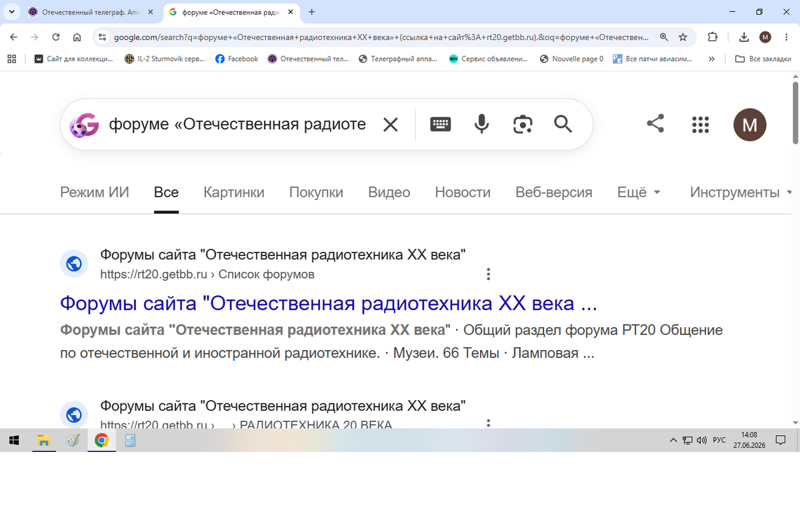Open first result title Форумы сайта link

click(328, 303)
